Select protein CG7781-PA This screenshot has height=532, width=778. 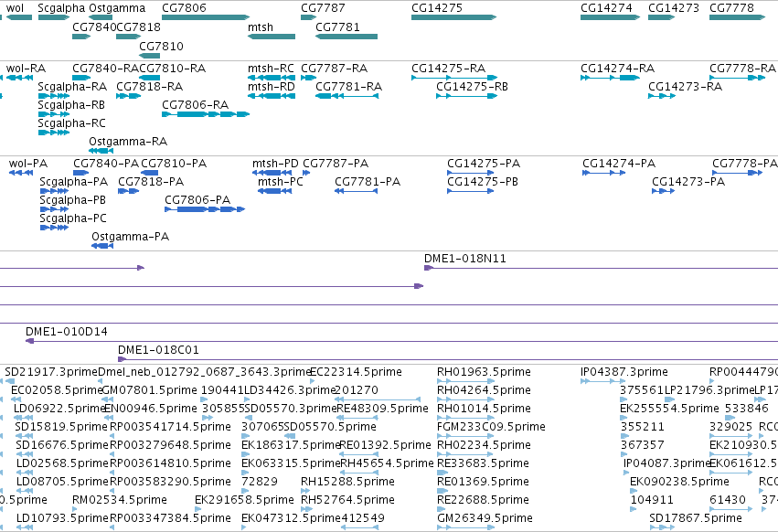point(368,182)
